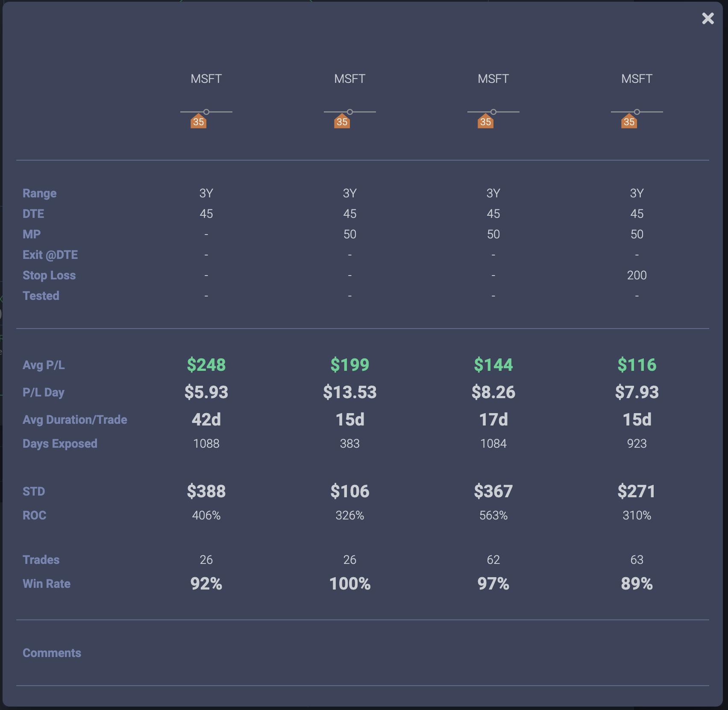The width and height of the screenshot is (728, 710).
Task: Select the orange 35 marker under the second slider
Action: 341,122
